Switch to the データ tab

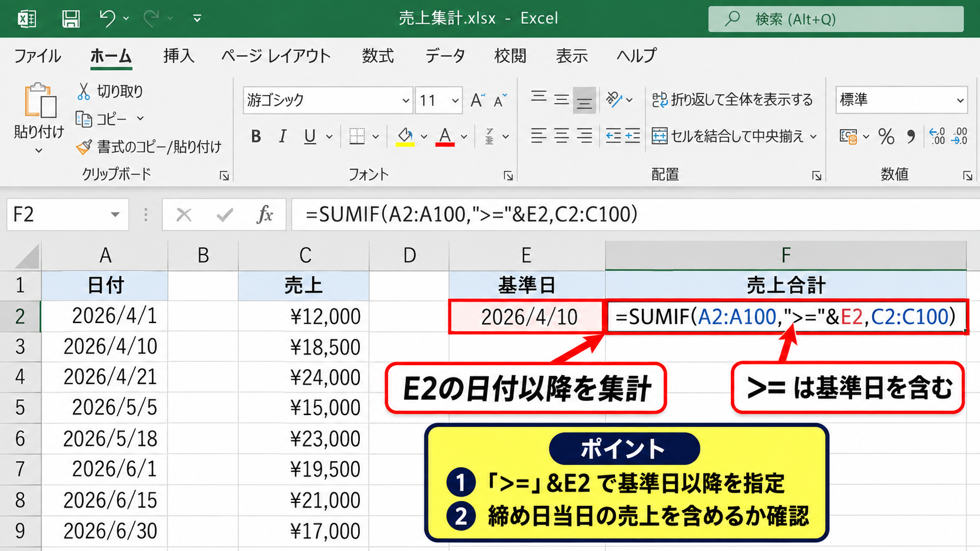pyautogui.click(x=445, y=56)
